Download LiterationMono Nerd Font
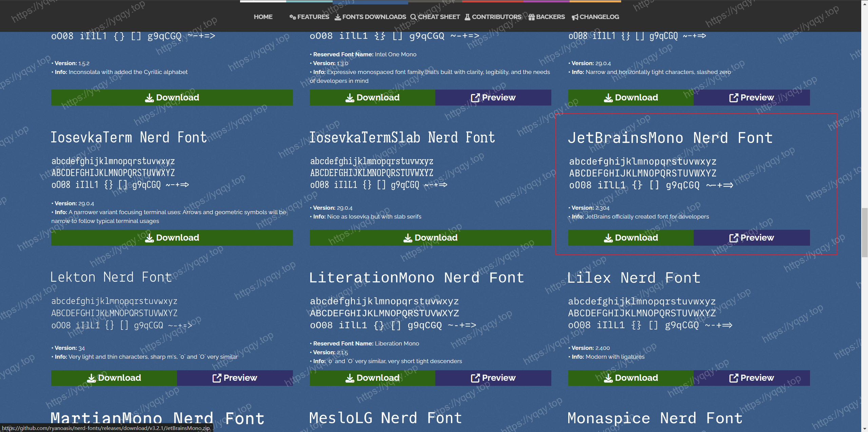The image size is (868, 432). [x=372, y=378]
